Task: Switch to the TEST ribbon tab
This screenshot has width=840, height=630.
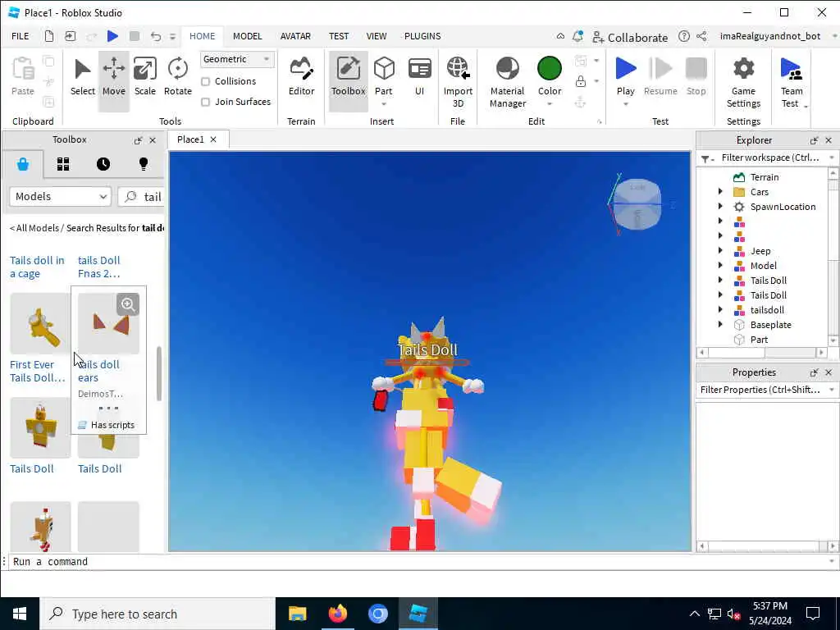Action: pos(339,36)
